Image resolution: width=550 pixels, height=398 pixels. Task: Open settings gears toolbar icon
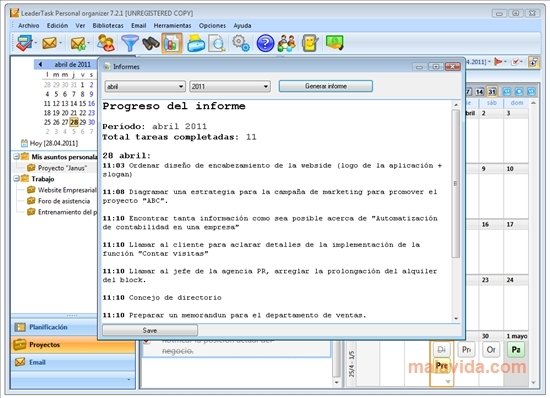[x=241, y=43]
